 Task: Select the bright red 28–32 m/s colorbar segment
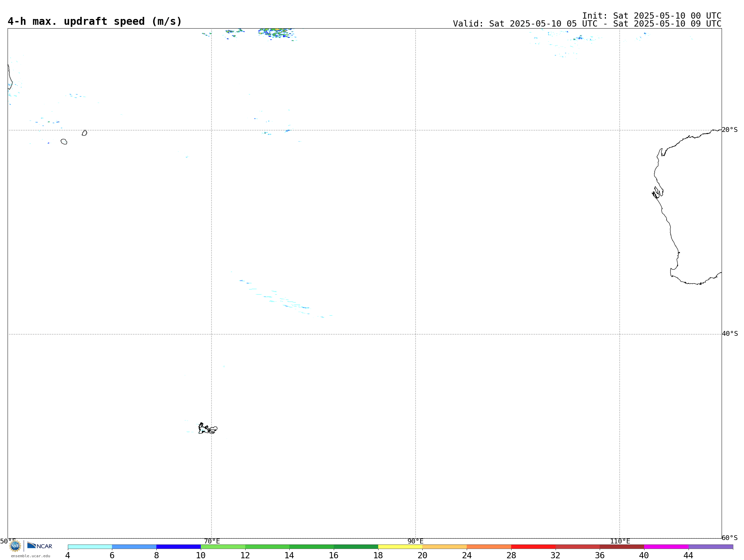[x=533, y=547]
